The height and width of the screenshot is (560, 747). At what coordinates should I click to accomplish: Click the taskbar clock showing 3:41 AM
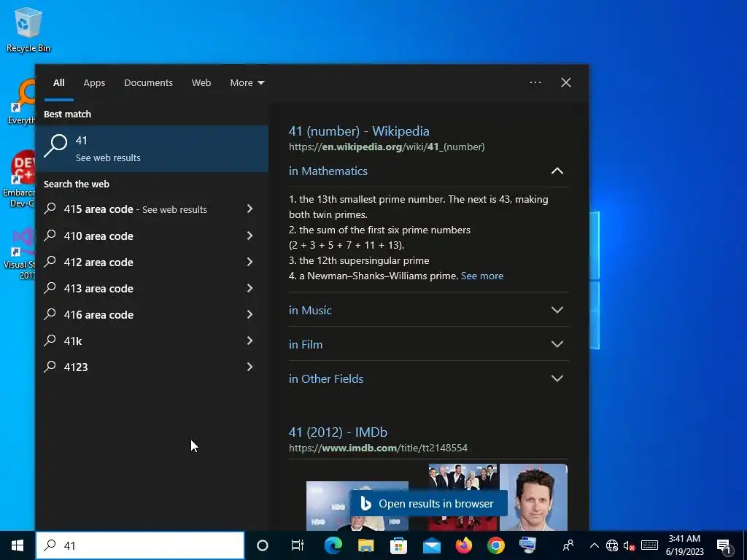point(684,545)
